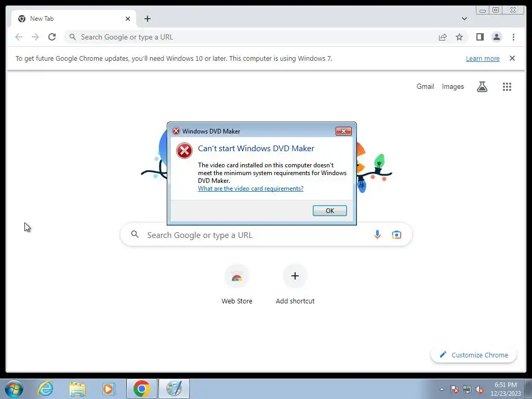Open Windows Explorer folder on taskbar
This screenshot has height=399, width=532.
(77, 389)
